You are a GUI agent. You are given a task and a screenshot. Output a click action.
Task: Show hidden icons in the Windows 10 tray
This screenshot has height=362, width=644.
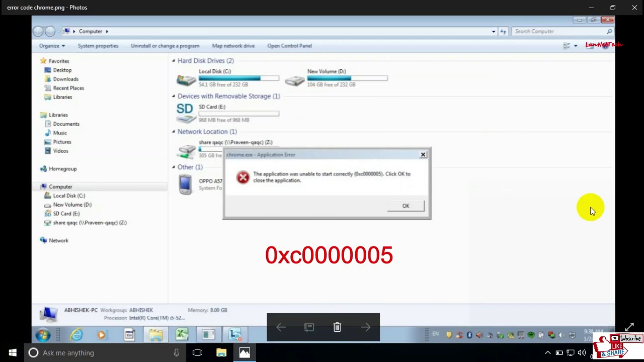(x=548, y=353)
